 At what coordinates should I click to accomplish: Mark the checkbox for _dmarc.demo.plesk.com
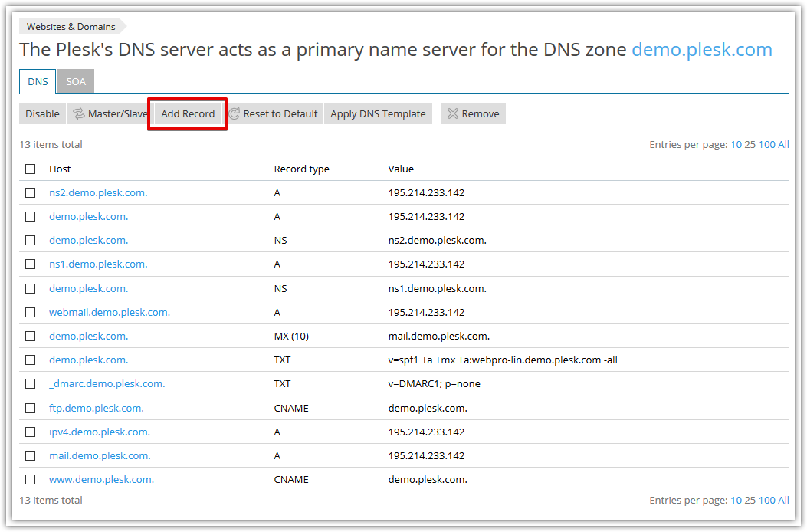click(x=30, y=383)
